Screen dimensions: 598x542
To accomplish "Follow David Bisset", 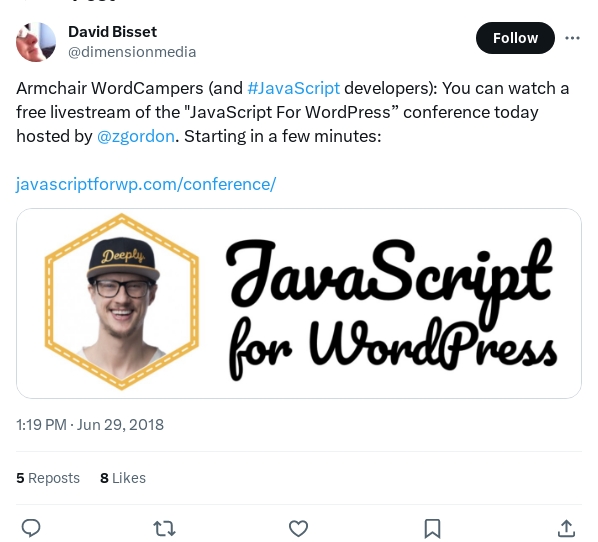I will [x=515, y=38].
